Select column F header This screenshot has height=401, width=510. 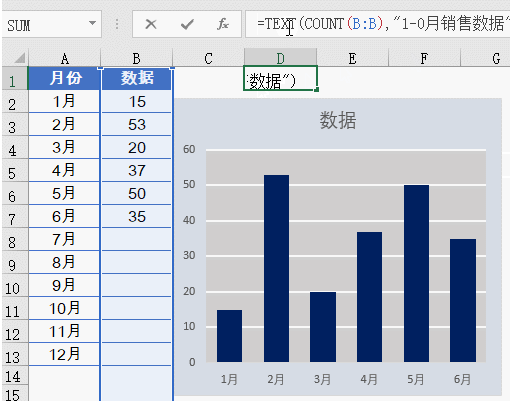click(x=424, y=58)
